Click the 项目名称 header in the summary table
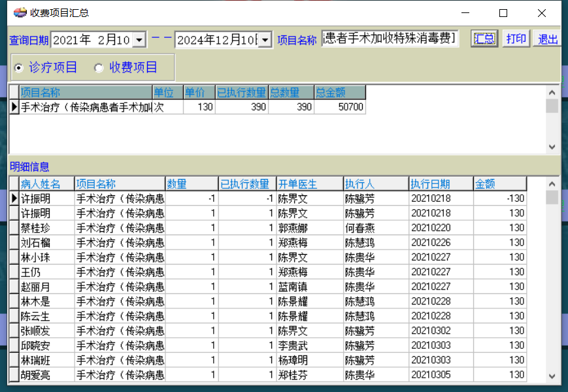Viewport: 568px width, 392px height. (86, 92)
